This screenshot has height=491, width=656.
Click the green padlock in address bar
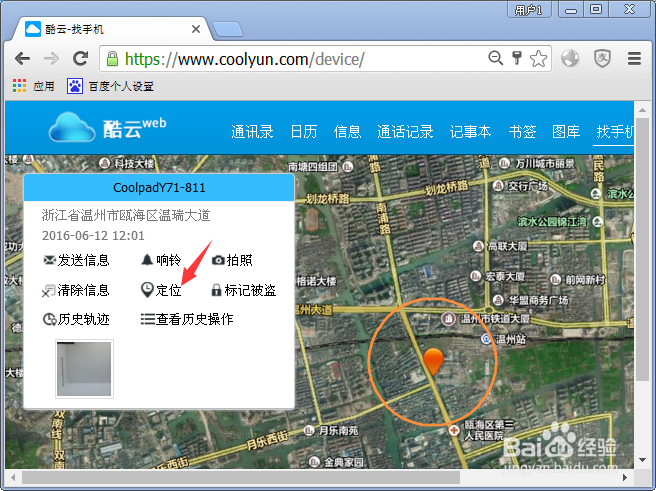coord(112,59)
